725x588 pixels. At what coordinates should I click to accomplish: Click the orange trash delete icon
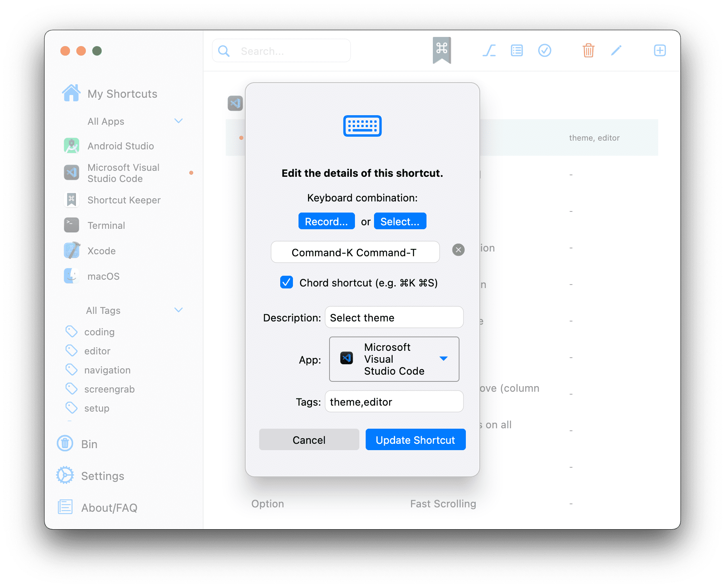pos(588,50)
